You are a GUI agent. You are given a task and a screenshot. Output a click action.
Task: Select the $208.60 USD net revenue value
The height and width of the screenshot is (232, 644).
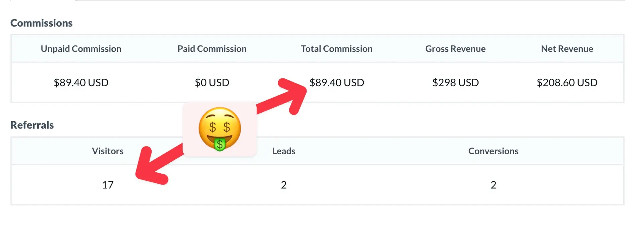567,82
